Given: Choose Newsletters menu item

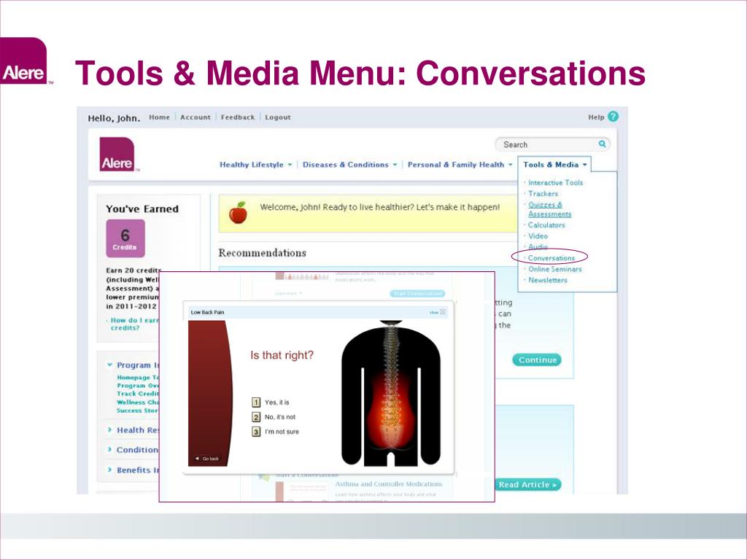Looking at the screenshot, I should [x=548, y=280].
